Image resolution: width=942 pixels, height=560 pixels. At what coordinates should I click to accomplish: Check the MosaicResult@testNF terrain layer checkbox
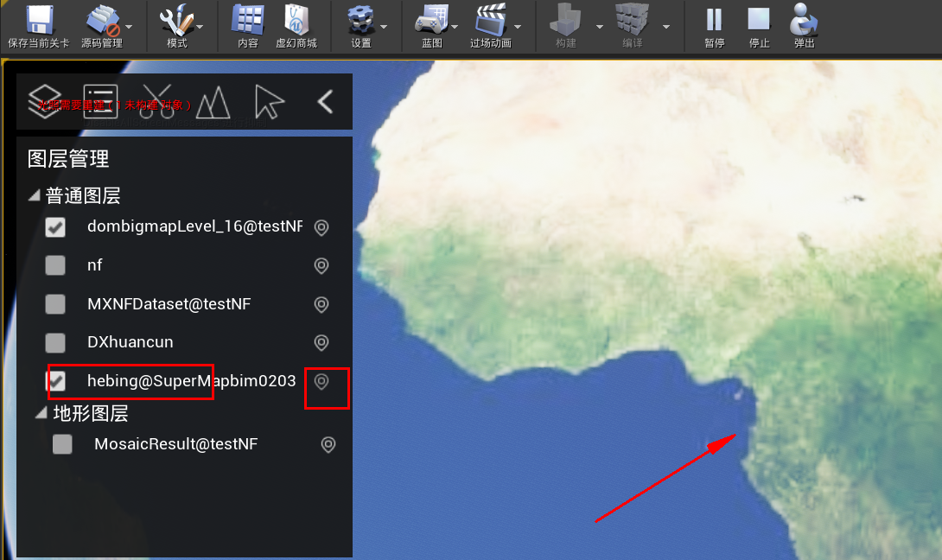click(62, 444)
